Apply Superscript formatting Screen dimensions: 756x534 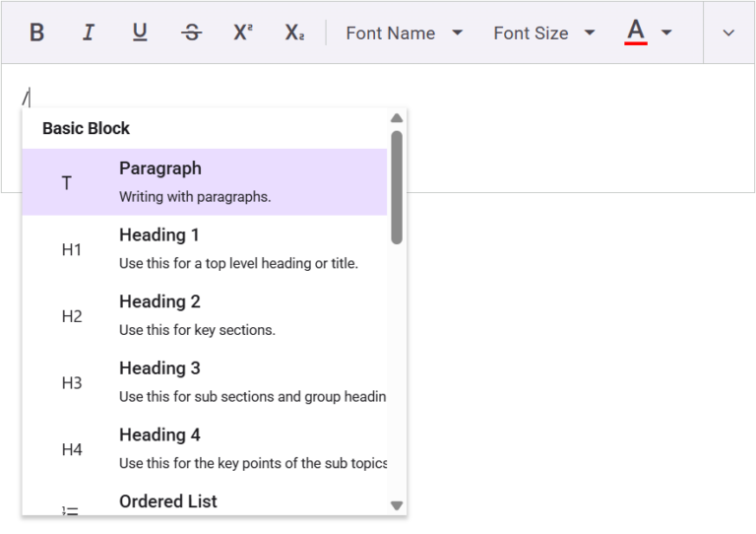click(x=243, y=33)
